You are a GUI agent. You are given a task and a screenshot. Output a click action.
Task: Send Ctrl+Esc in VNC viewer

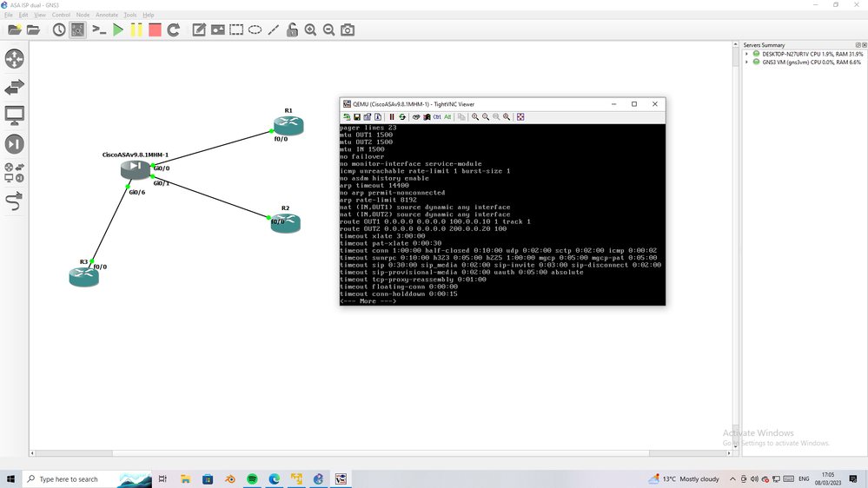(427, 116)
